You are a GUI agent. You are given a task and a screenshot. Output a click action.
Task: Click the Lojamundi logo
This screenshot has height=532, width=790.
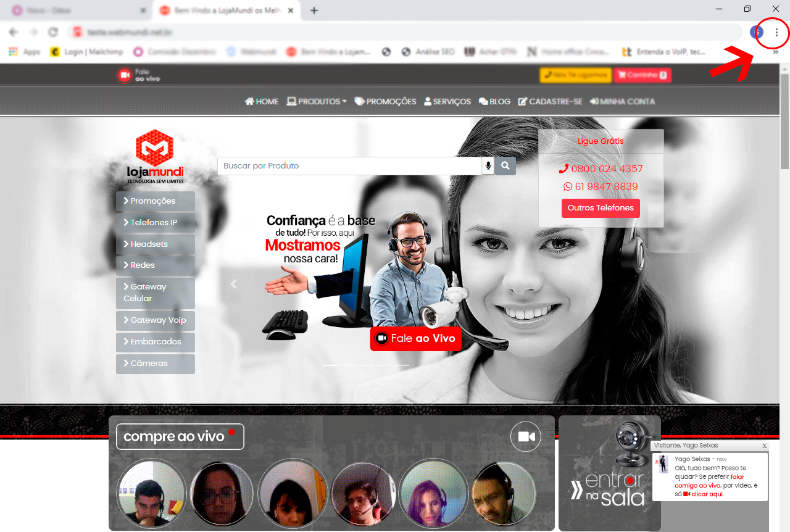click(155, 157)
